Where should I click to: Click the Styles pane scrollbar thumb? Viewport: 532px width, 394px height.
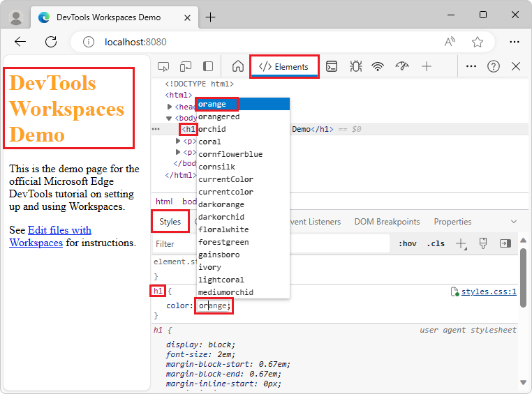(523, 278)
